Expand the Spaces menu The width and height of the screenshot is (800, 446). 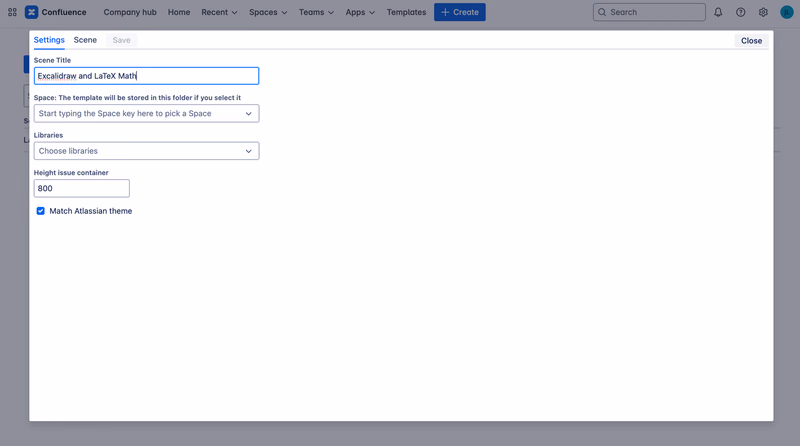coord(268,12)
